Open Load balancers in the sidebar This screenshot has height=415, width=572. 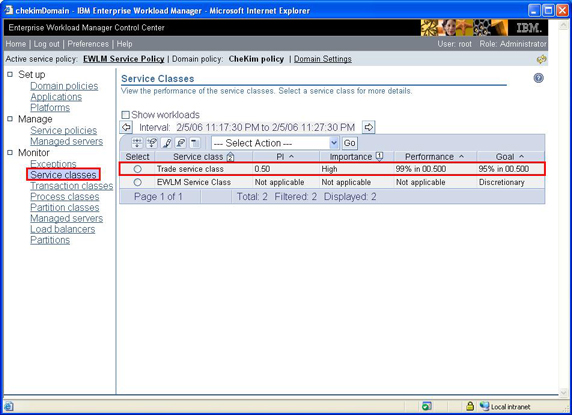tap(62, 229)
